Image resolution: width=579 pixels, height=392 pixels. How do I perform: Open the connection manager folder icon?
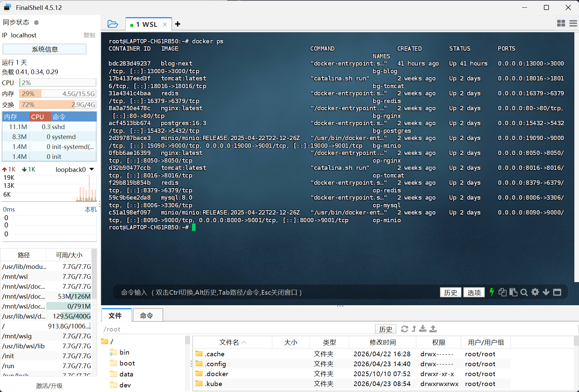pos(113,24)
